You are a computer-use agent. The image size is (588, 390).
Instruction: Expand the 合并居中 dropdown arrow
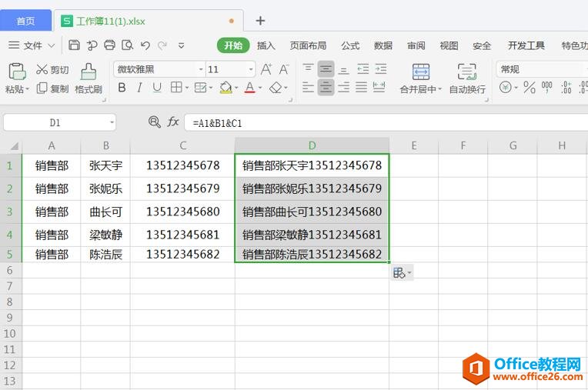(440, 89)
